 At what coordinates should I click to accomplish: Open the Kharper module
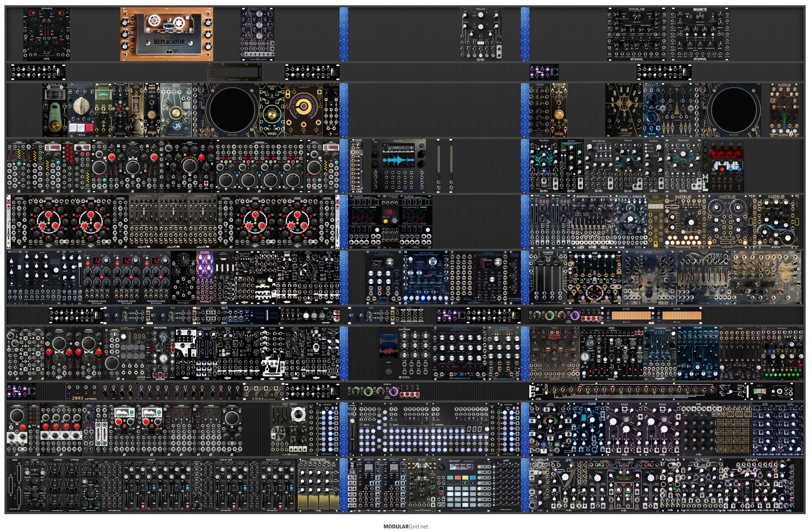click(548, 278)
